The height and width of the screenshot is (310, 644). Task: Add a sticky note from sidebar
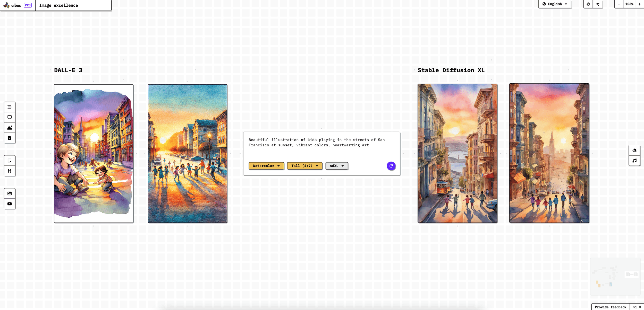[10, 161]
